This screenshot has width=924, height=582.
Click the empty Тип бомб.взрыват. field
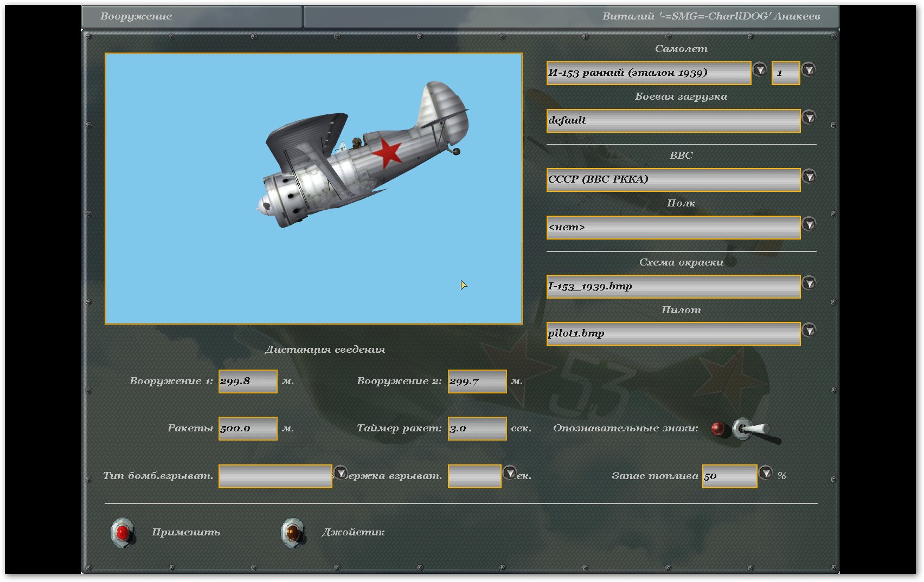[275, 476]
